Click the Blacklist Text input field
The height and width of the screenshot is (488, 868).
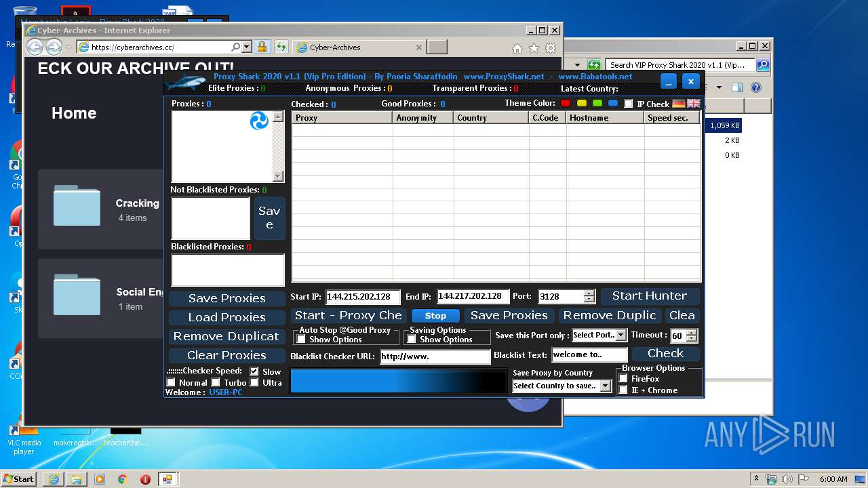pos(590,354)
